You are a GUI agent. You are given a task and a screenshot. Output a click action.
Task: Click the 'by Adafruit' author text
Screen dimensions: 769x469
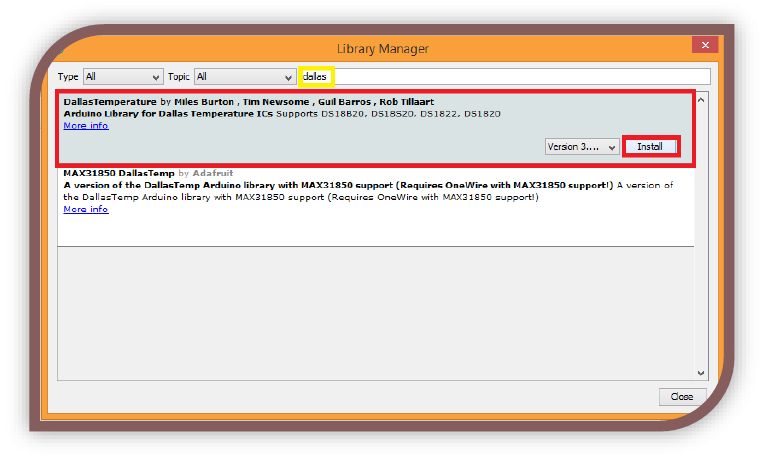(205, 173)
